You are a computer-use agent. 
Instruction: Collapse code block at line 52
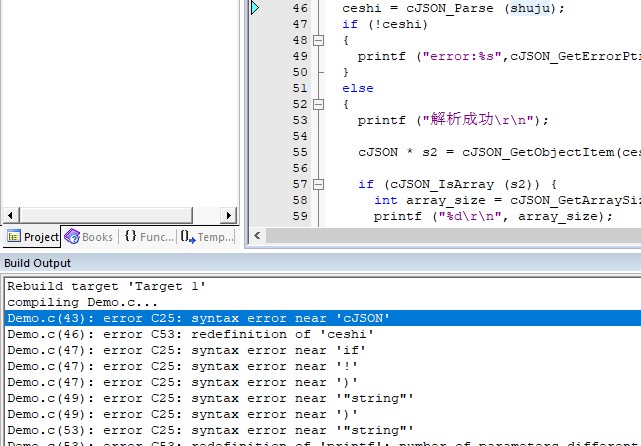click(x=318, y=105)
